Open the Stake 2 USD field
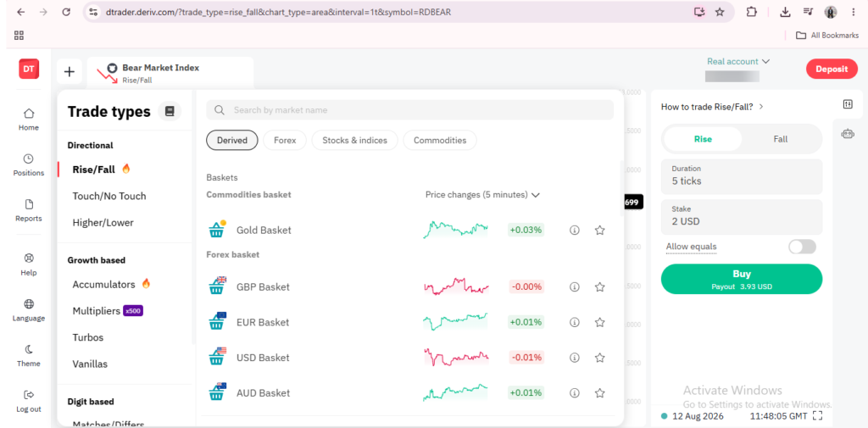868x428 pixels. 741,216
